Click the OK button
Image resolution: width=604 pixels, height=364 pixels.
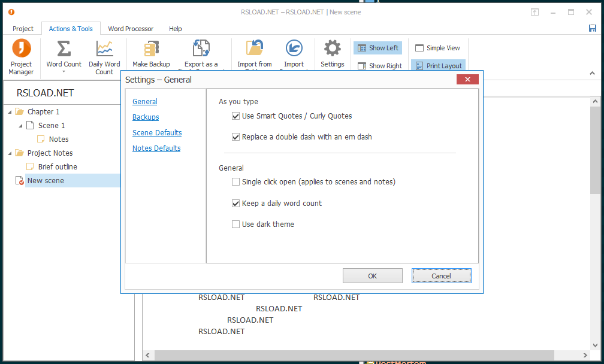tap(373, 276)
